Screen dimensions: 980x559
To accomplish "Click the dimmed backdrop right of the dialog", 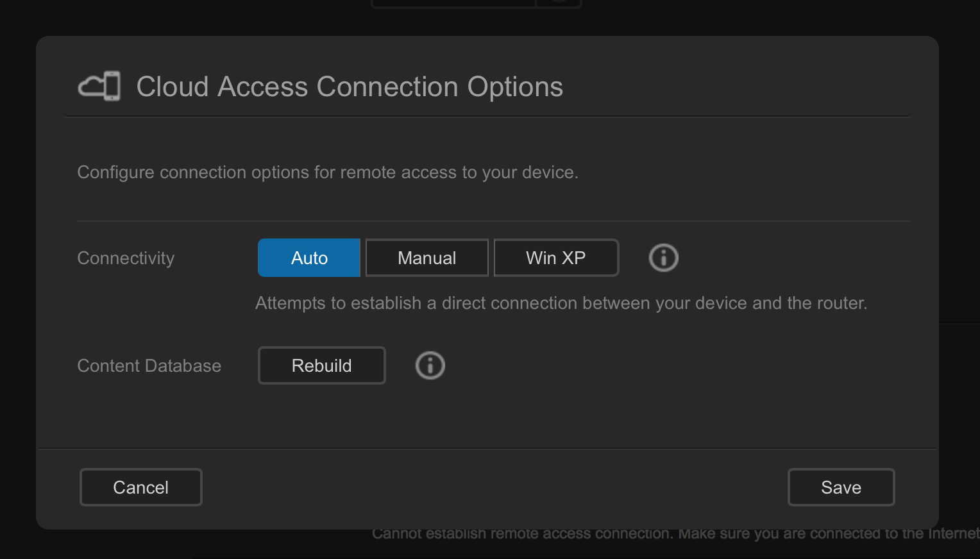I will pyautogui.click(x=959, y=192).
